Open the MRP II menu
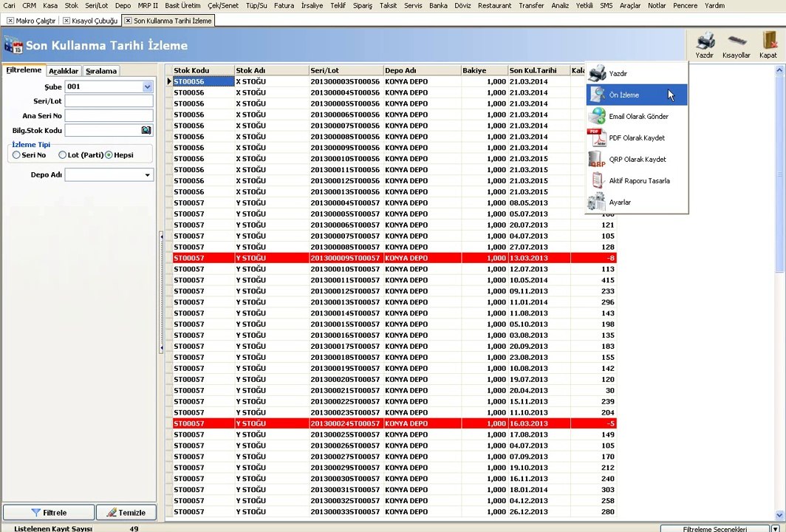 click(x=148, y=5)
